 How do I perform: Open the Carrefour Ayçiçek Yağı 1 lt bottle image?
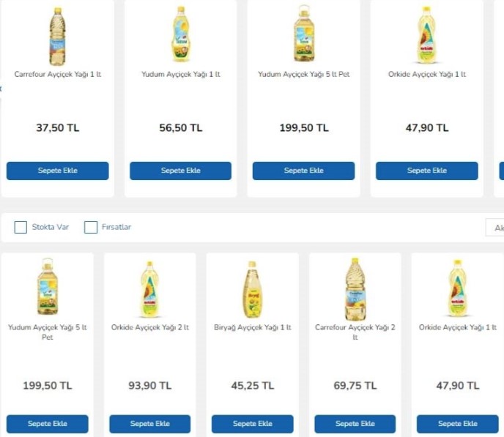pos(57,35)
